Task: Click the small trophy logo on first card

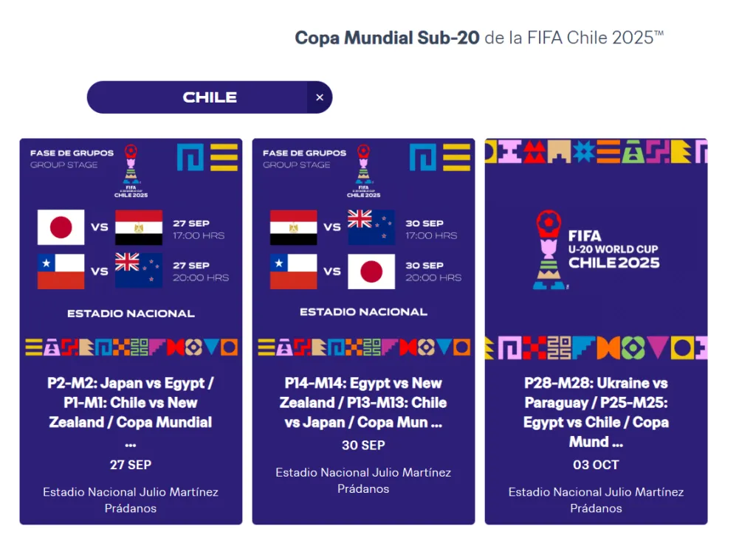Action: click(x=131, y=170)
